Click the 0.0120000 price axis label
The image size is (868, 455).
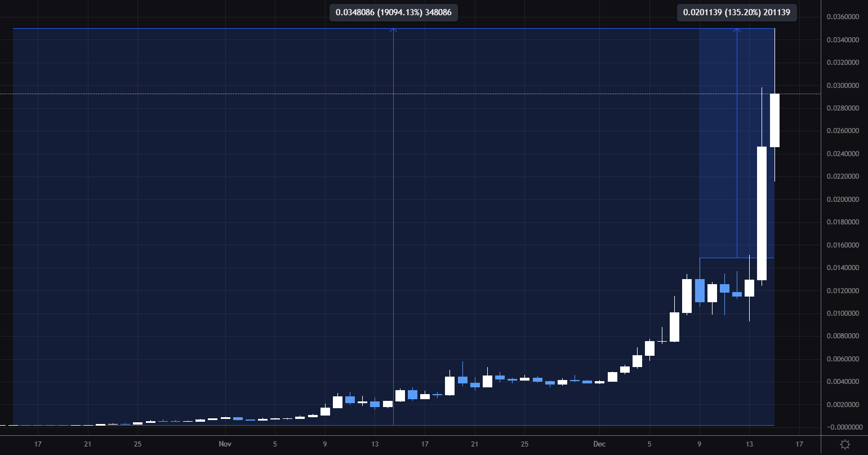tap(842, 290)
